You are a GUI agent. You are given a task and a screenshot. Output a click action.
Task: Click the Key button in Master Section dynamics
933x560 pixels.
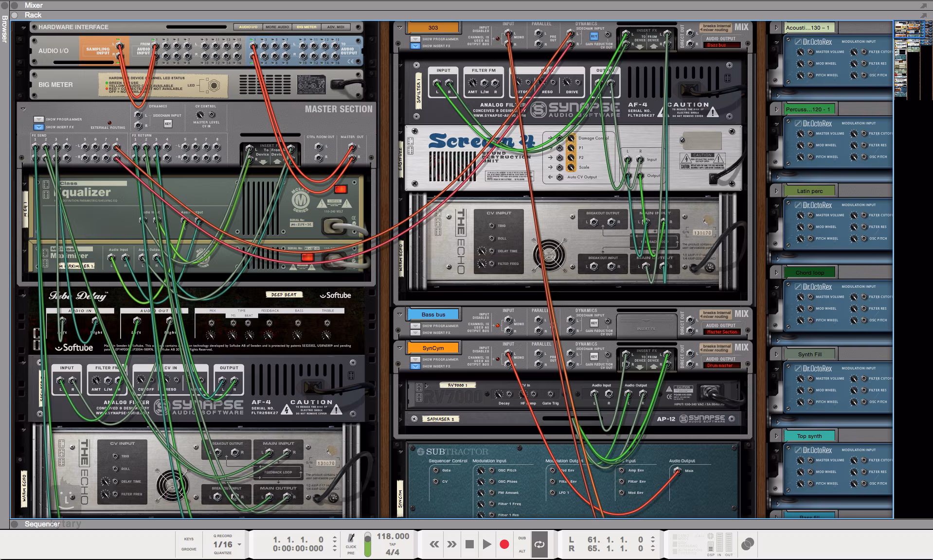pyautogui.click(x=168, y=124)
